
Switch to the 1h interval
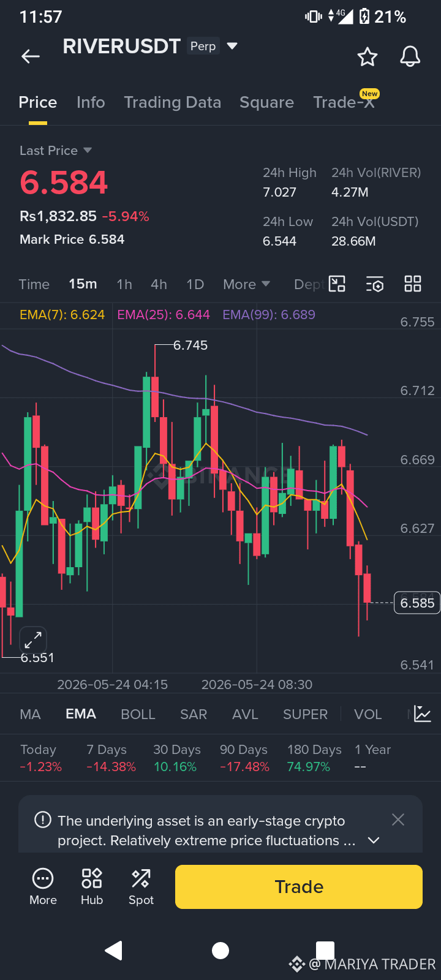124,284
